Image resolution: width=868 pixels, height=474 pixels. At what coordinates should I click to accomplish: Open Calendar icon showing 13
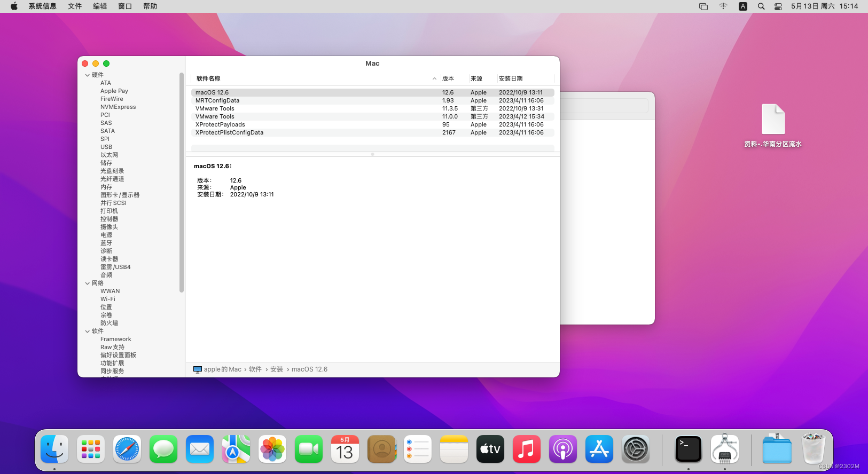coord(345,449)
